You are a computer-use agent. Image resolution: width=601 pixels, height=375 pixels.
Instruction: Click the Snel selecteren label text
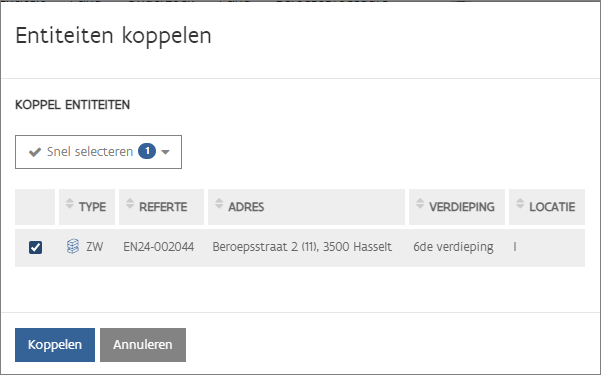(x=90, y=151)
